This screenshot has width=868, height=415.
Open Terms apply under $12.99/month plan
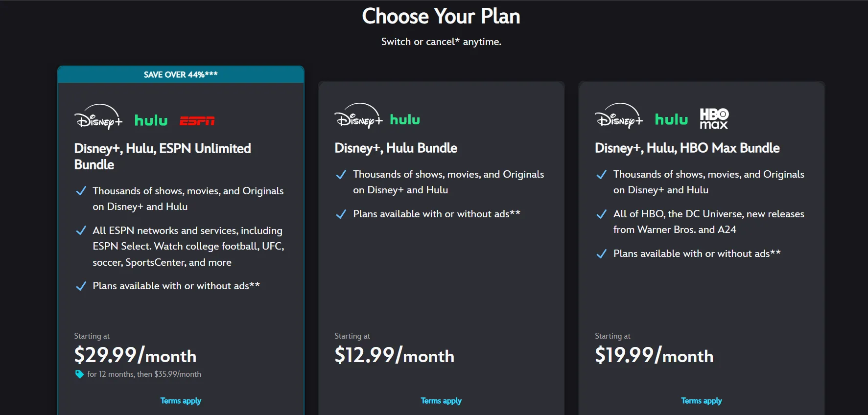tap(441, 401)
